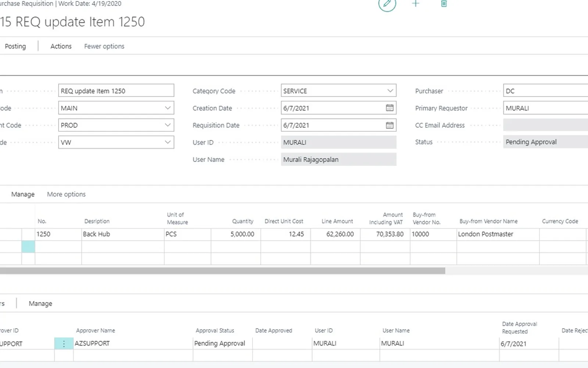Click the Back Hub description cell
Image resolution: width=588 pixels, height=368 pixels.
[123, 234]
